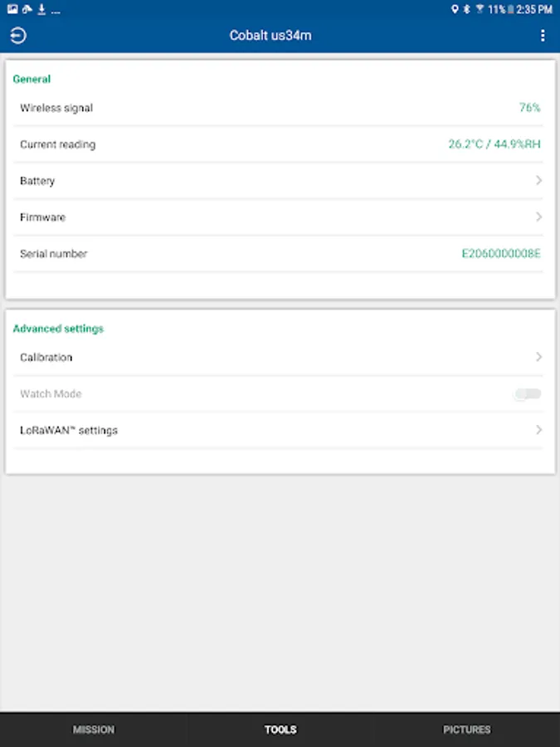Tap the disconnect/exit icon in header
Screen dimensions: 560x747
[x=17, y=36]
